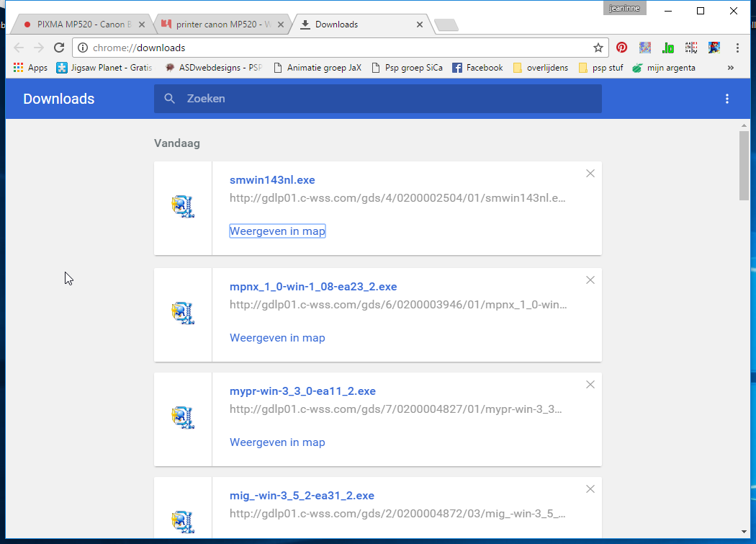
Task: Open the Chrome three-dot menu
Action: pos(737,48)
